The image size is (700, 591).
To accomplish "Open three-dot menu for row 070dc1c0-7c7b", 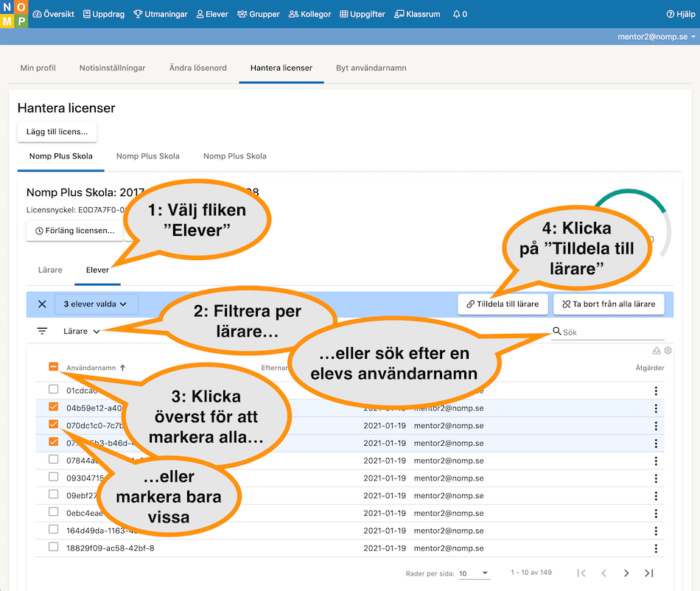I will coord(656,426).
